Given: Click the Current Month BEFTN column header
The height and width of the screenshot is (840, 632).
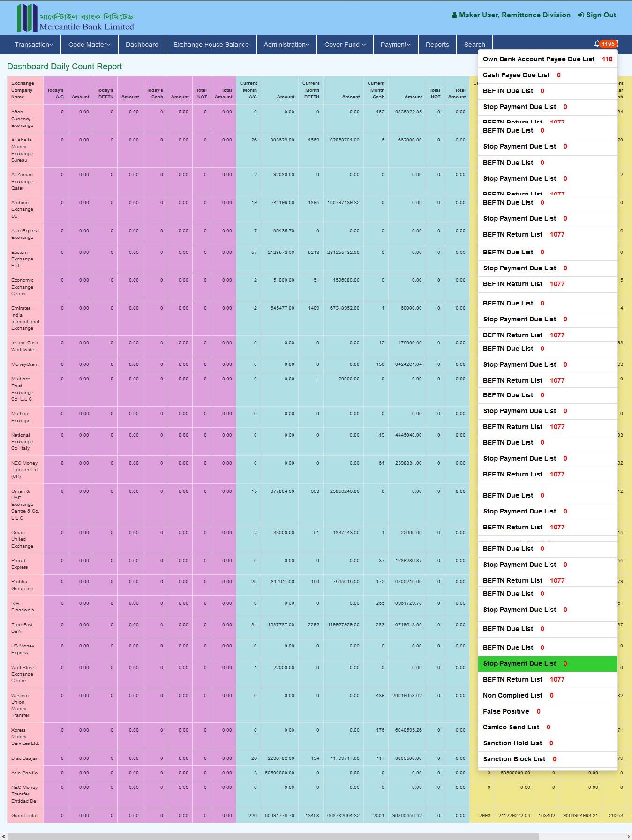Looking at the screenshot, I should pyautogui.click(x=312, y=90).
